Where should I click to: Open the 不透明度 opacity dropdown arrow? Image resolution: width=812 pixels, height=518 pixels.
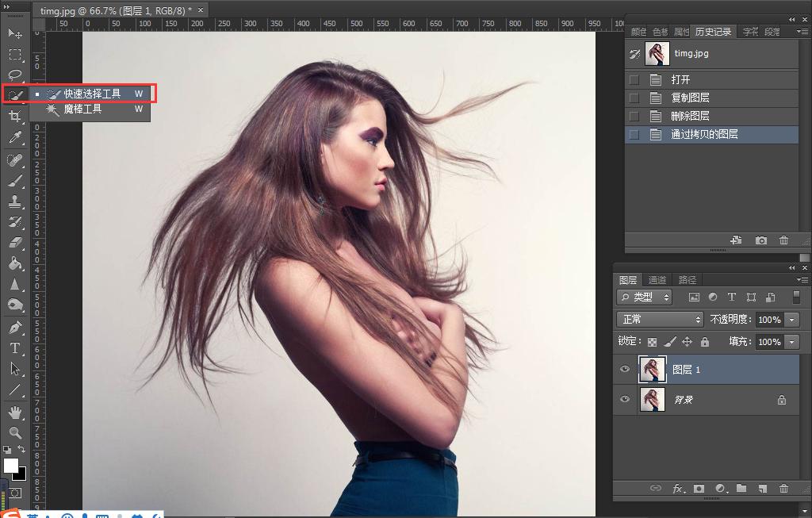792,320
